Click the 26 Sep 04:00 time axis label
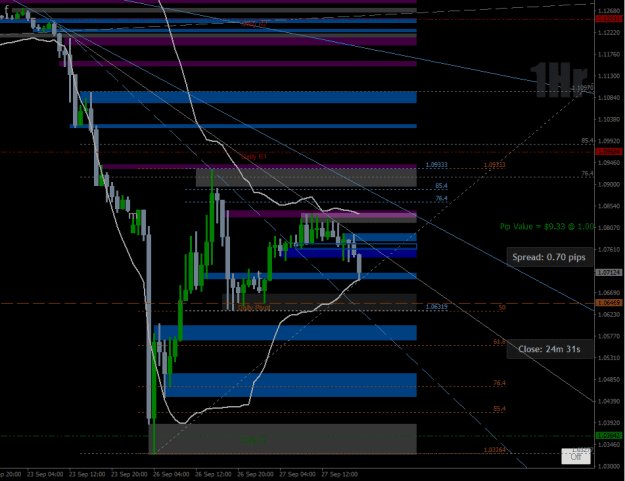The image size is (625, 481). (x=171, y=474)
